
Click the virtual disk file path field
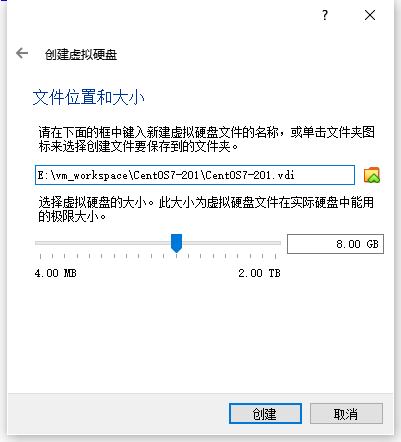(x=195, y=175)
